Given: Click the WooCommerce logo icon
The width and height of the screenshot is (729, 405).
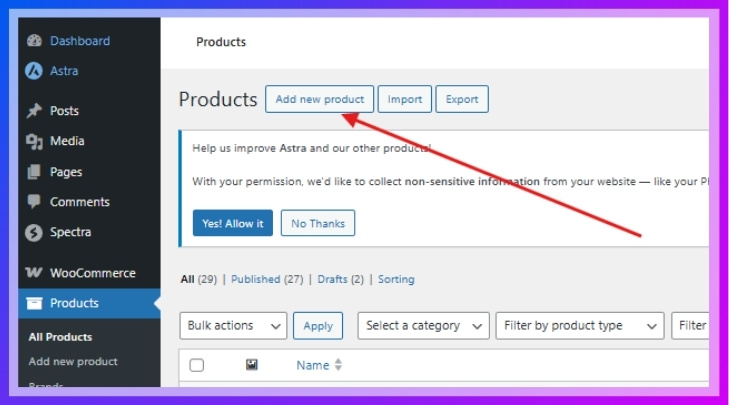Looking at the screenshot, I should [34, 272].
